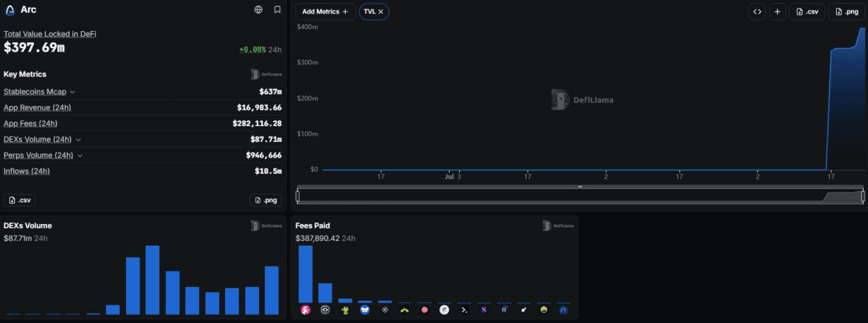The height and width of the screenshot is (323, 868).
Task: Click the Fees Paid chart title
Action: pos(313,225)
